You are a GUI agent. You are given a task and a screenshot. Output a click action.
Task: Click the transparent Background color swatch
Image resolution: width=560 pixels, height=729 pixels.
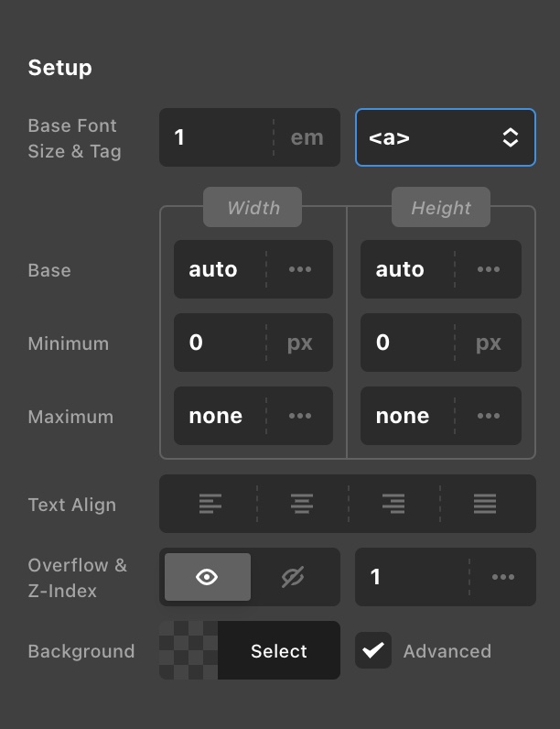point(188,650)
